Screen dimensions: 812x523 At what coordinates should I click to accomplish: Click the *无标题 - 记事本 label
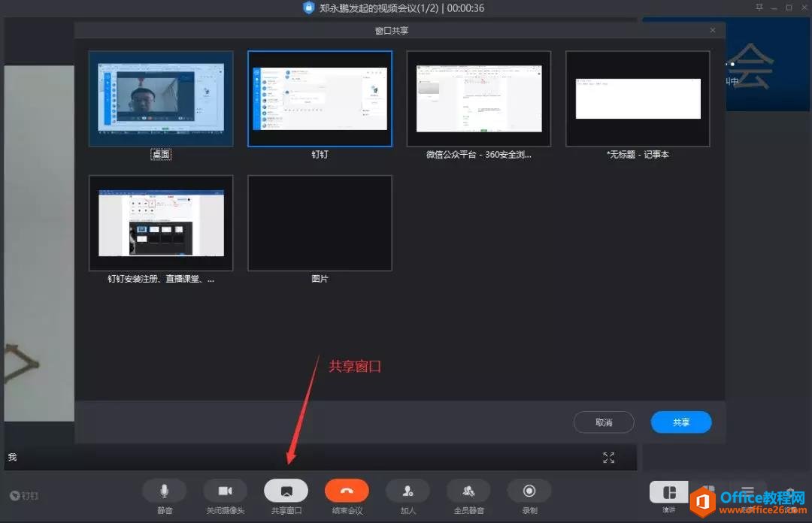[x=638, y=154]
